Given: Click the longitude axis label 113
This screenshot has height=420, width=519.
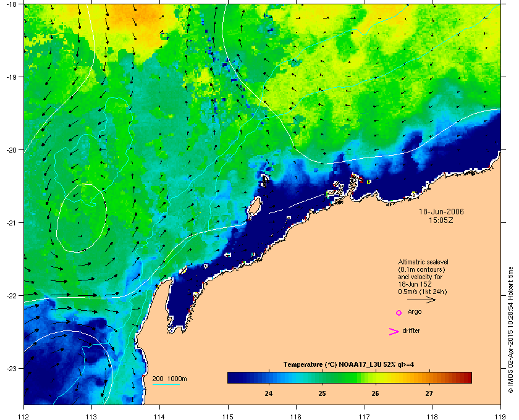Looking at the screenshot, I should click(x=91, y=416).
